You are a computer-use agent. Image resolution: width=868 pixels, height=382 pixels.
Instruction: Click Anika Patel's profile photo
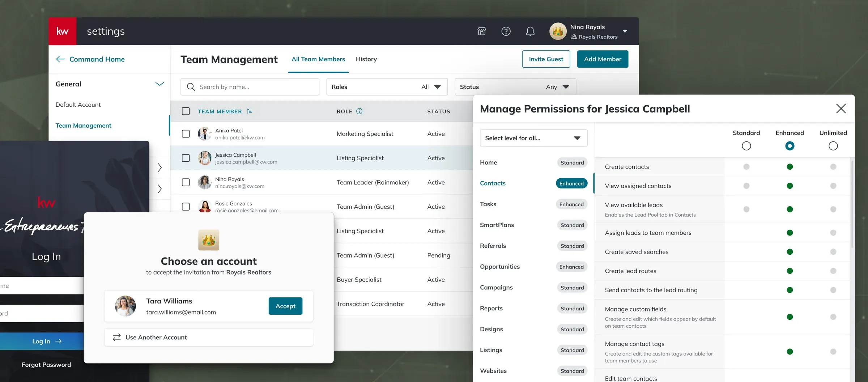pyautogui.click(x=205, y=133)
